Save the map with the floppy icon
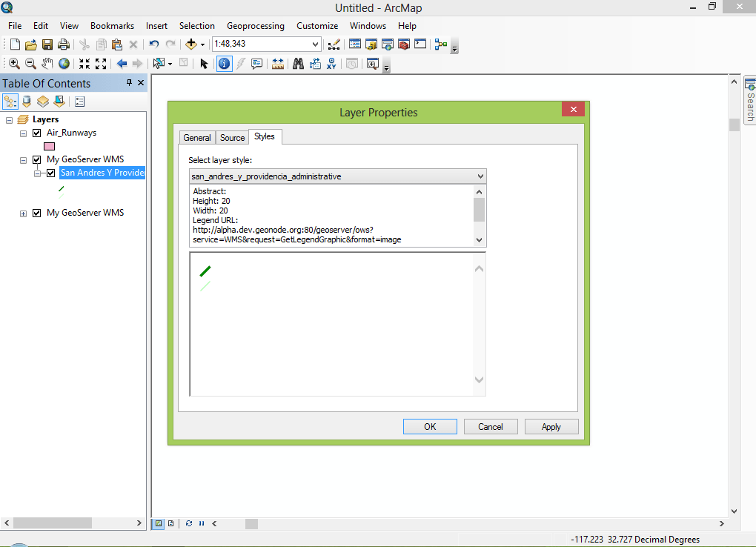This screenshot has width=756, height=547. tap(47, 44)
